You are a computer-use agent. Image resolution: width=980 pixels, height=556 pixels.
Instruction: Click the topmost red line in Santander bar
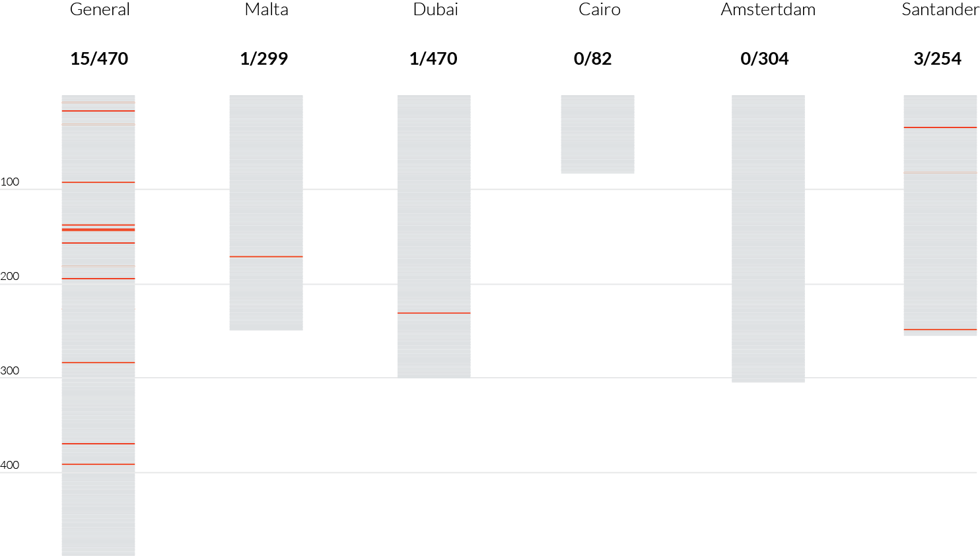940,127
